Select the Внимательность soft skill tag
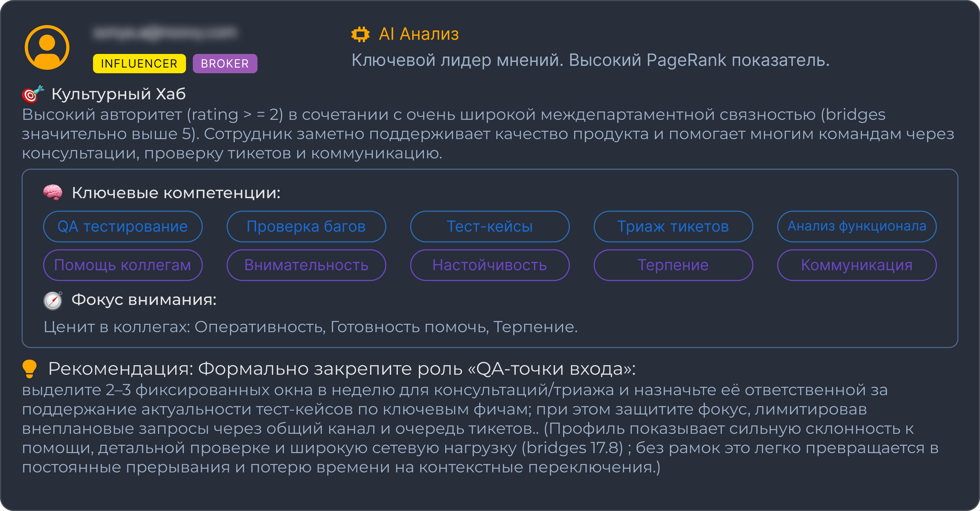Screen dimensions: 980x511 [x=306, y=265]
